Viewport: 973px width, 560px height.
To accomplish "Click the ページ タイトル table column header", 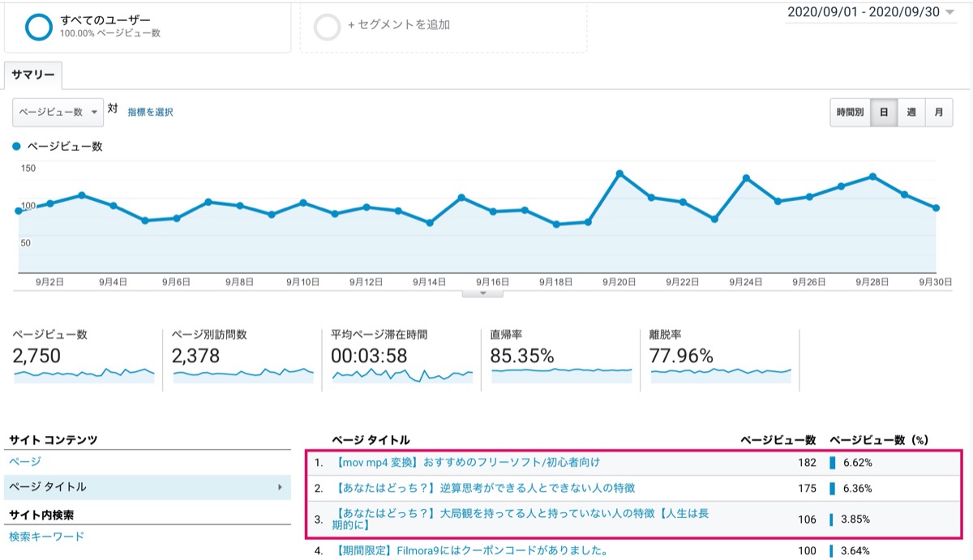I will (371, 440).
